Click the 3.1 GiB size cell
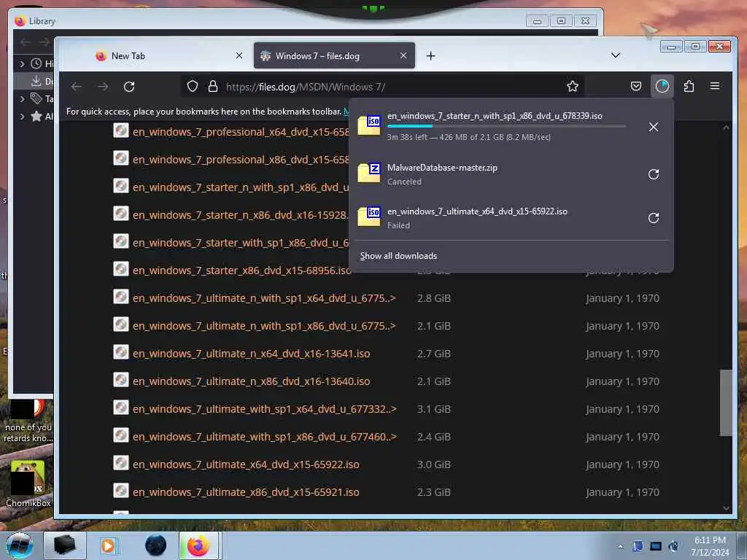 click(x=433, y=409)
